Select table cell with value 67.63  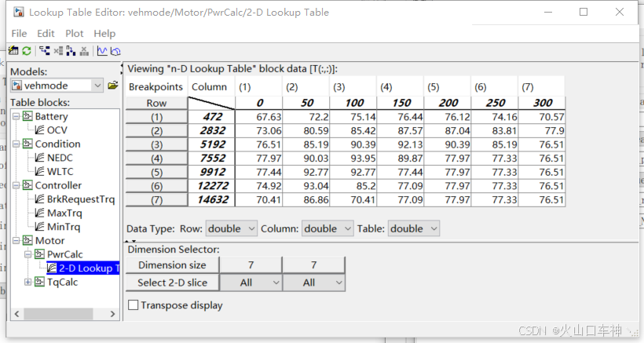pyautogui.click(x=258, y=117)
